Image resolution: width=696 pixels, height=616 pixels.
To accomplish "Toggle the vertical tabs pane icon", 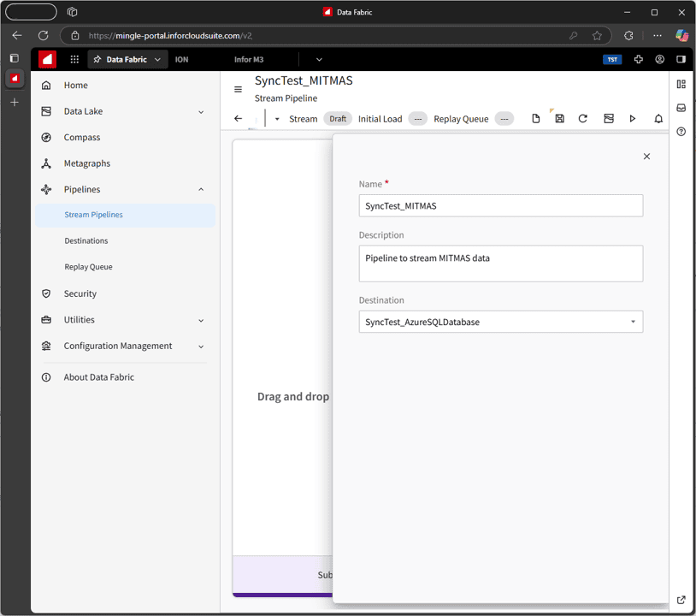I will tap(15, 58).
